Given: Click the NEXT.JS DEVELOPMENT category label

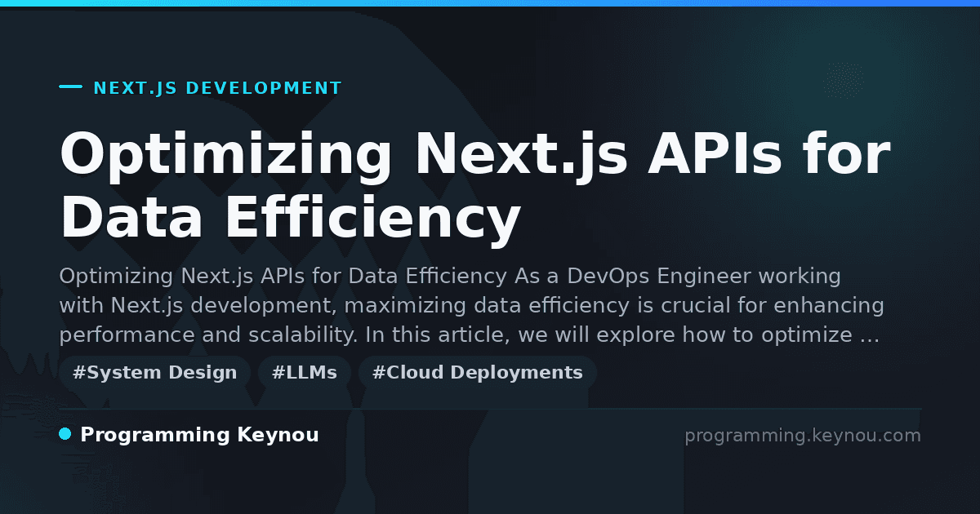Looking at the screenshot, I should coord(217,88).
